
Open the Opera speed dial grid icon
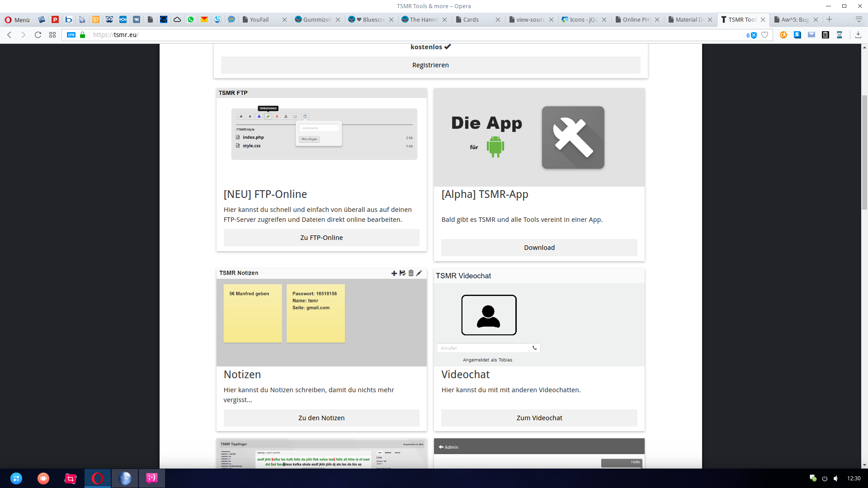52,35
